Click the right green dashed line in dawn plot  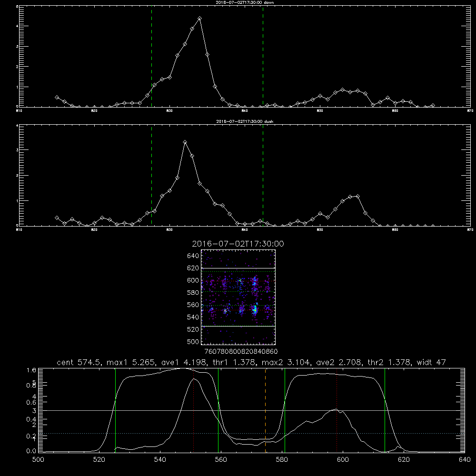[x=263, y=57]
